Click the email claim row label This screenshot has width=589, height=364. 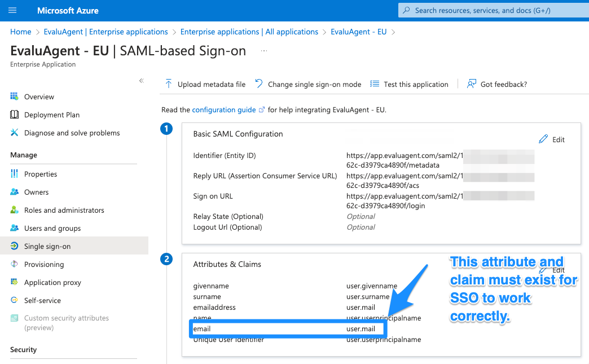click(x=202, y=328)
